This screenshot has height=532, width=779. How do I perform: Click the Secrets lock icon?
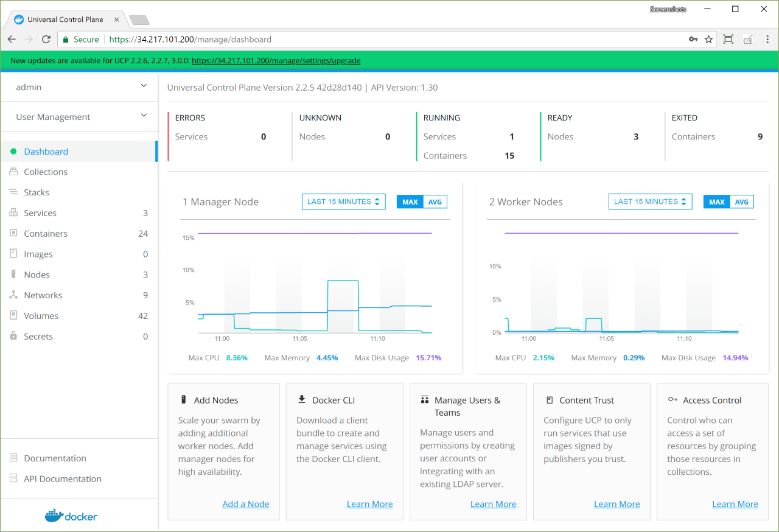[x=13, y=337]
